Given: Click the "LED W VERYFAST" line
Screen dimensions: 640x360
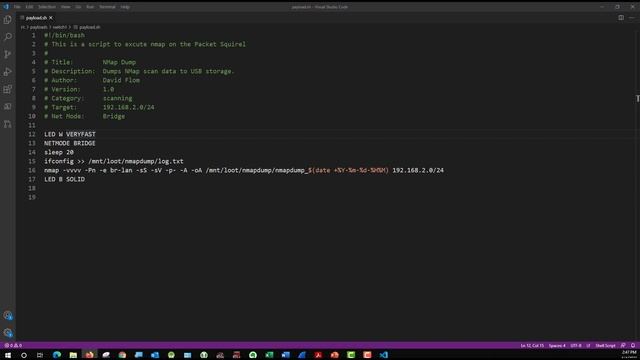Looking at the screenshot, I should pos(70,134).
